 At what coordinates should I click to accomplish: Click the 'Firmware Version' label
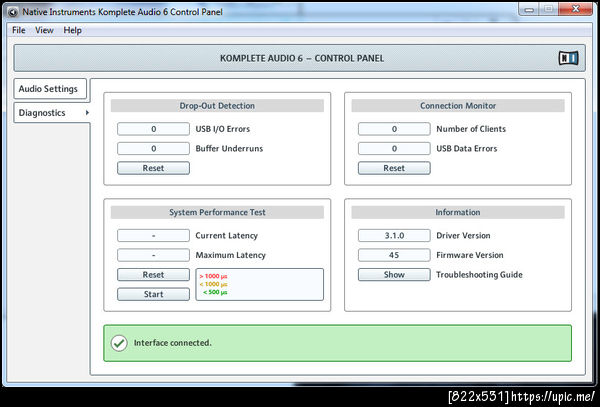pyautogui.click(x=470, y=255)
